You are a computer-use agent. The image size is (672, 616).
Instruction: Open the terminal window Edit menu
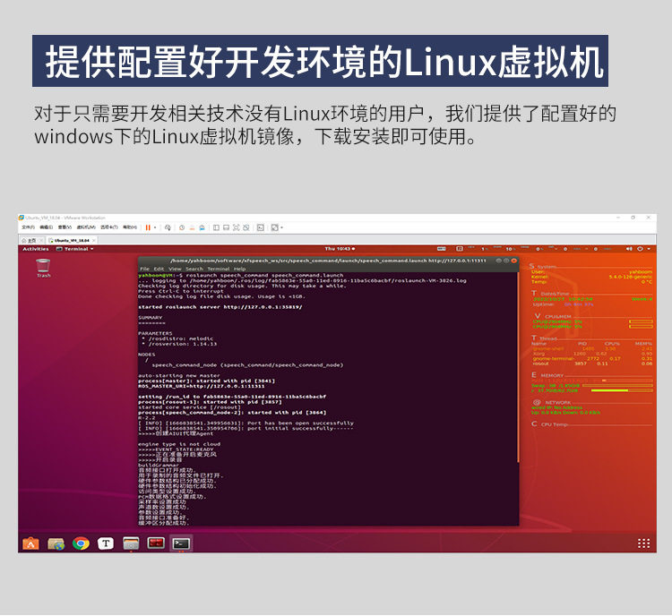(159, 269)
